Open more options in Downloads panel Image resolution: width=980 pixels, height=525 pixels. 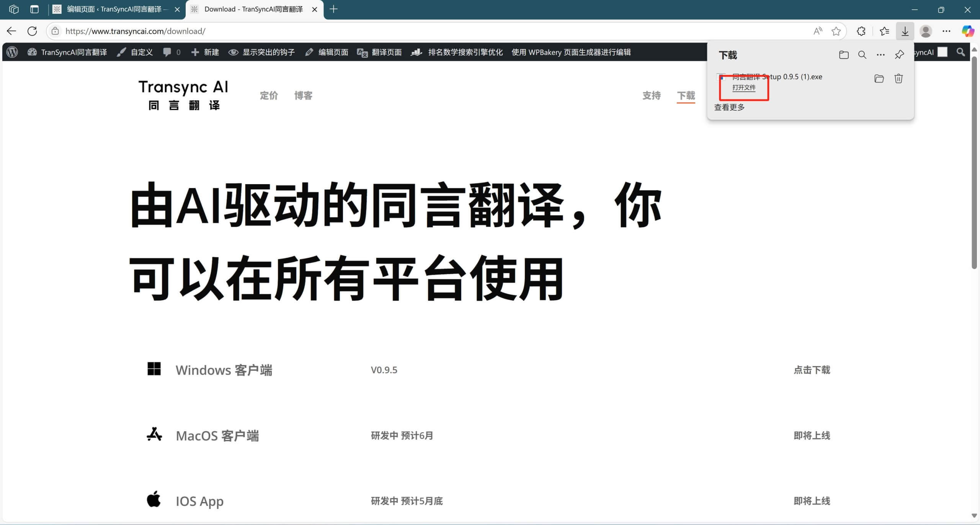(880, 55)
